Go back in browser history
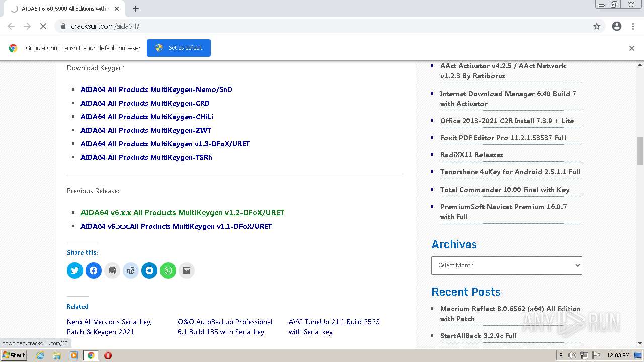This screenshot has width=644, height=362. 11,26
